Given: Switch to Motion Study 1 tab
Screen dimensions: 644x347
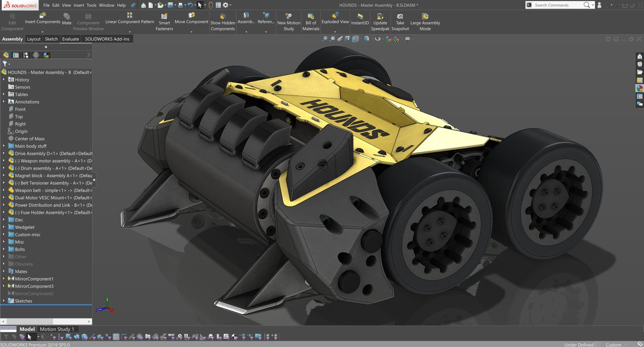Looking at the screenshot, I should (x=57, y=329).
